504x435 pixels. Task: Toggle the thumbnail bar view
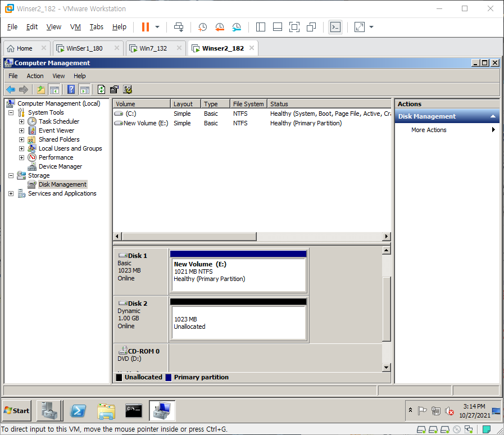pos(278,27)
